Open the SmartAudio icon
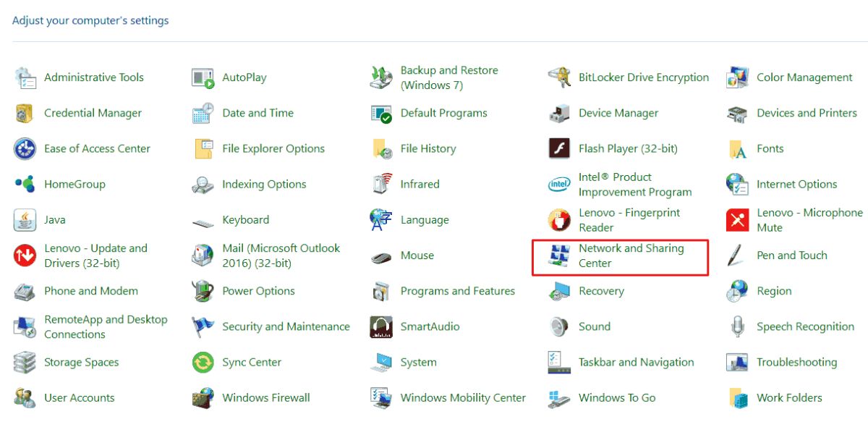The width and height of the screenshot is (868, 435). (381, 327)
